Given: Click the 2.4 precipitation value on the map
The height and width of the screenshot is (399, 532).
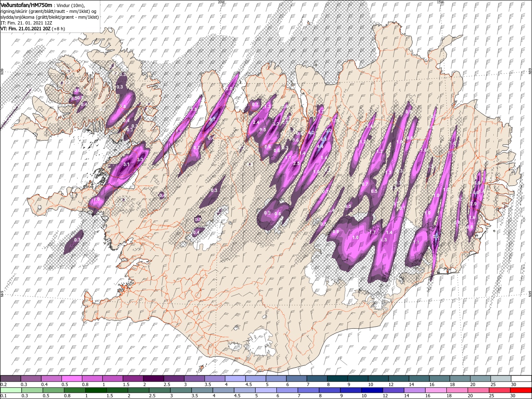Looking at the screenshot, I should point(256,123).
